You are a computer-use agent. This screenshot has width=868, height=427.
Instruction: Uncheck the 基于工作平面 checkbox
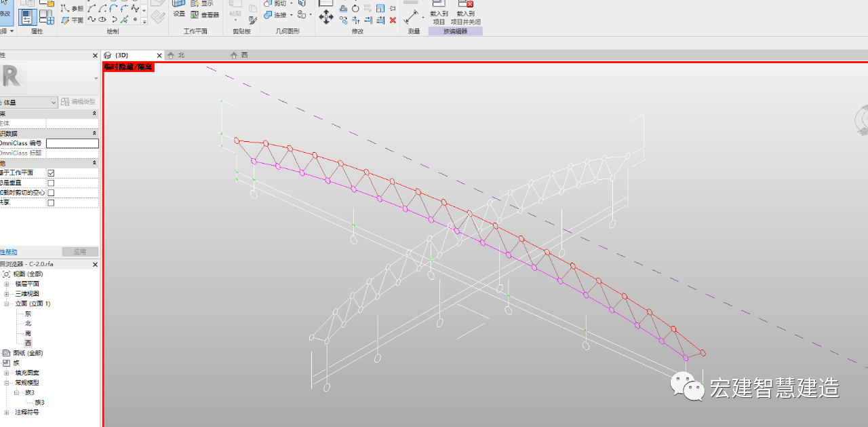[x=51, y=173]
